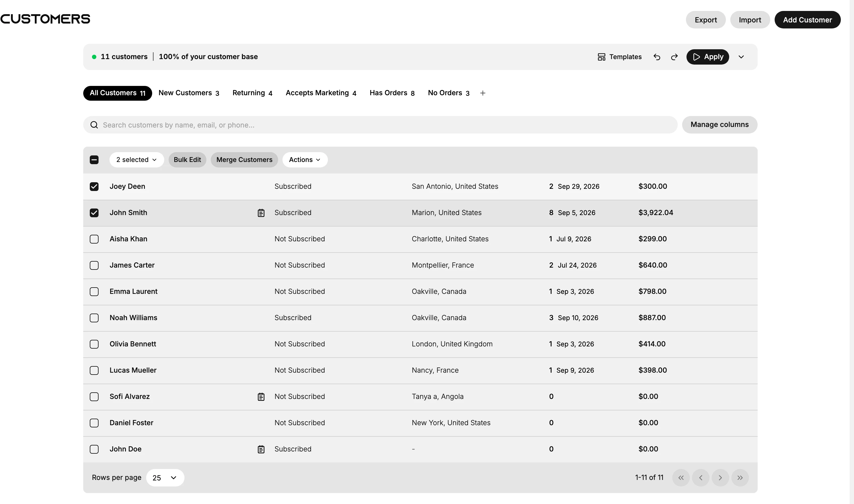The width and height of the screenshot is (854, 504).
Task: Open the note icon on John Doe row
Action: tap(261, 449)
